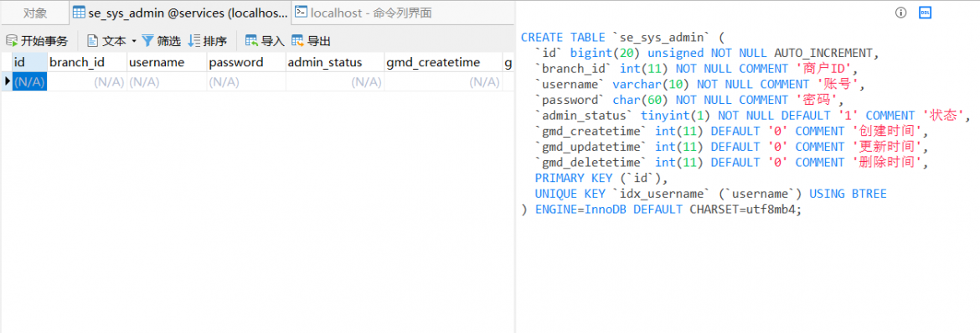Switch to the 对象 tab
This screenshot has height=333, width=980.
35,13
